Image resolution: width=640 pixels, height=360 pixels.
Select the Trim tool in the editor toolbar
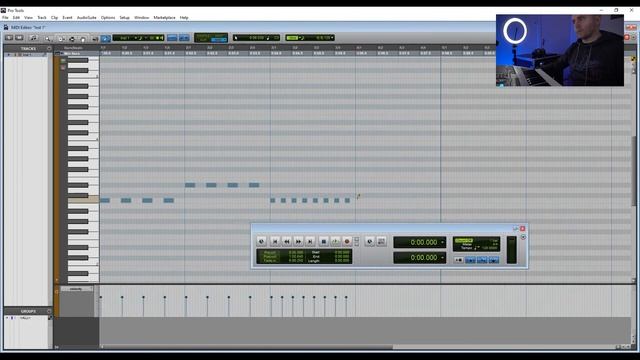click(61, 38)
